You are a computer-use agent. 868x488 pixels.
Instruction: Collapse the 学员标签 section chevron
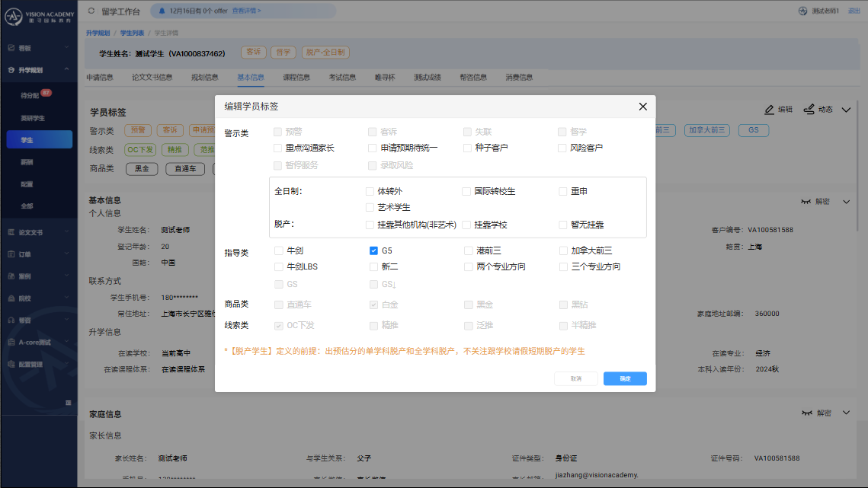click(x=846, y=110)
